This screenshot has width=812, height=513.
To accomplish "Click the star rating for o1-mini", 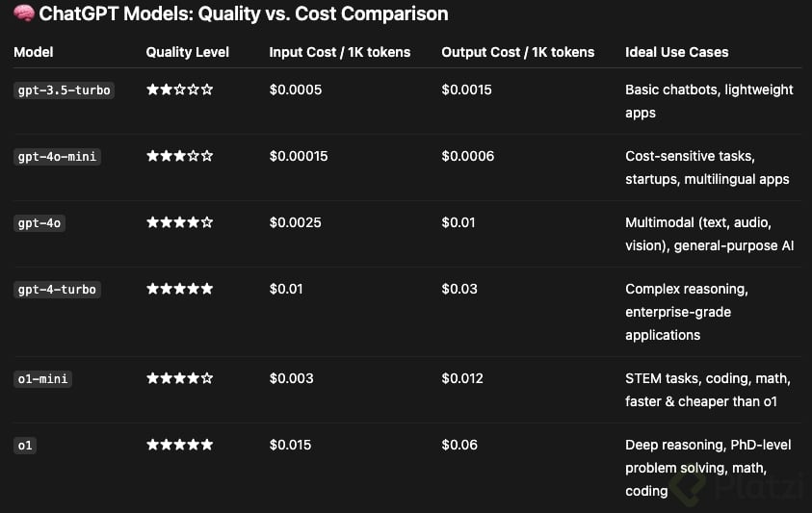I will pyautogui.click(x=180, y=378).
